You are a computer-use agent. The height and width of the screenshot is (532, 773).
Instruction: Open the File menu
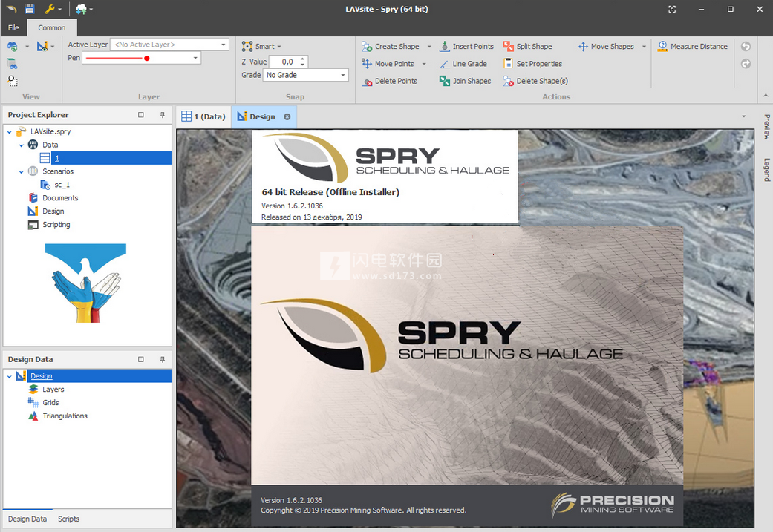point(13,27)
